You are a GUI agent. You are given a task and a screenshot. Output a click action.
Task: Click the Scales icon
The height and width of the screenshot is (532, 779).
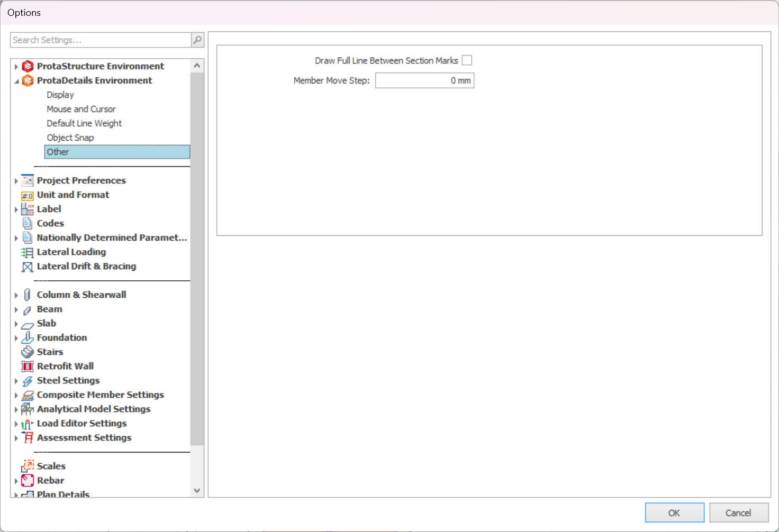click(27, 466)
